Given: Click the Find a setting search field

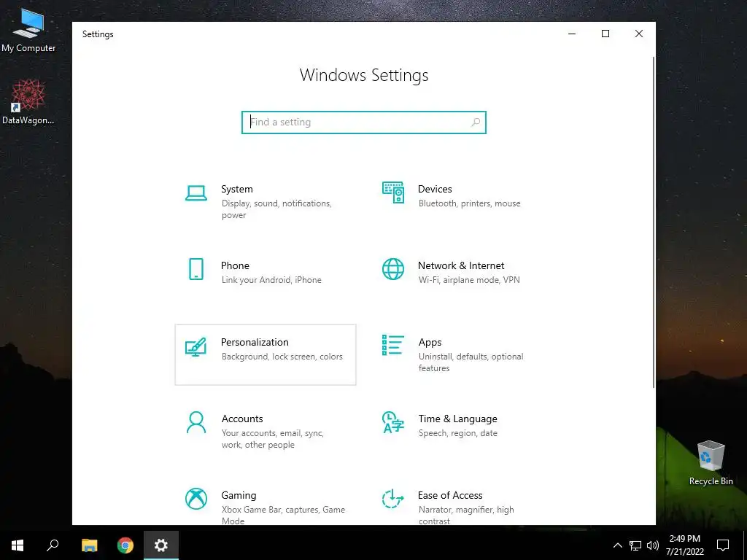Looking at the screenshot, I should click(363, 122).
